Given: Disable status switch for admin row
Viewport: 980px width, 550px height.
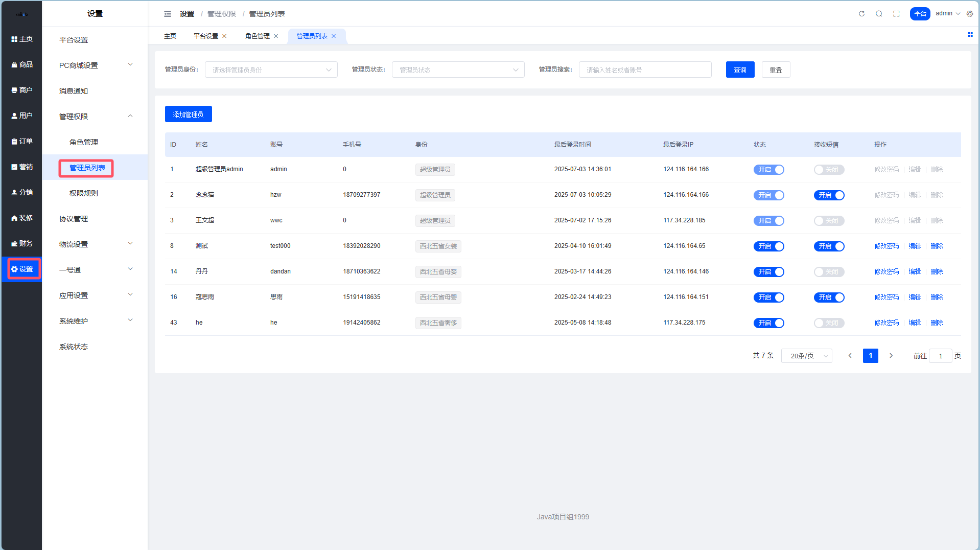Looking at the screenshot, I should tap(768, 170).
